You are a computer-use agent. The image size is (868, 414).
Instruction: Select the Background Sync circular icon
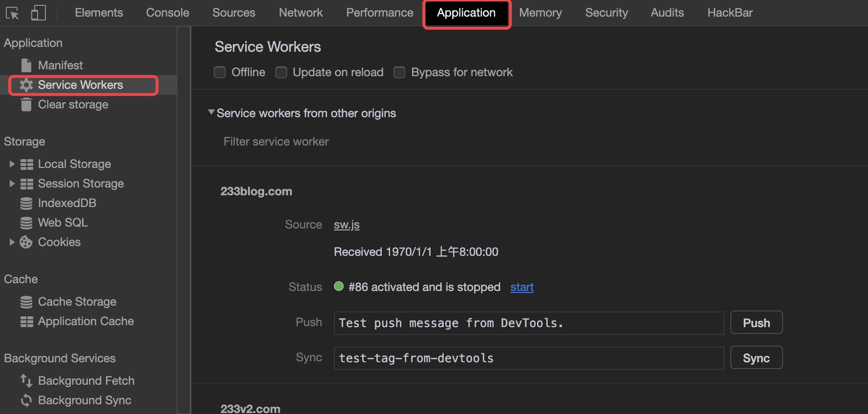(26, 400)
